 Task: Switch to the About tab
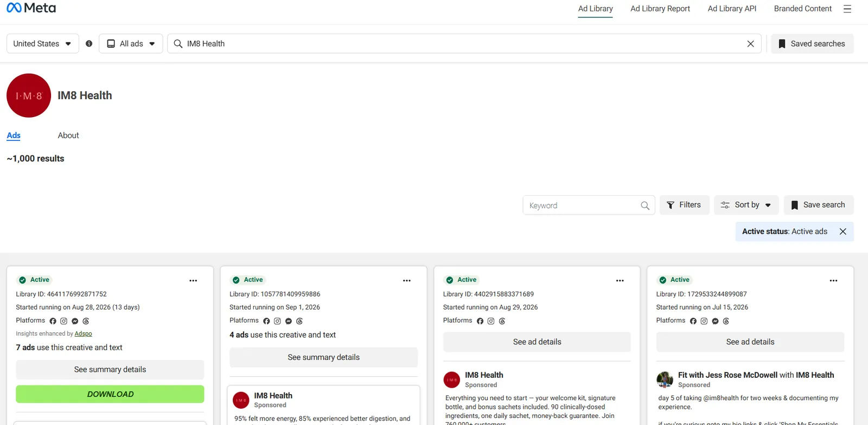pyautogui.click(x=68, y=136)
